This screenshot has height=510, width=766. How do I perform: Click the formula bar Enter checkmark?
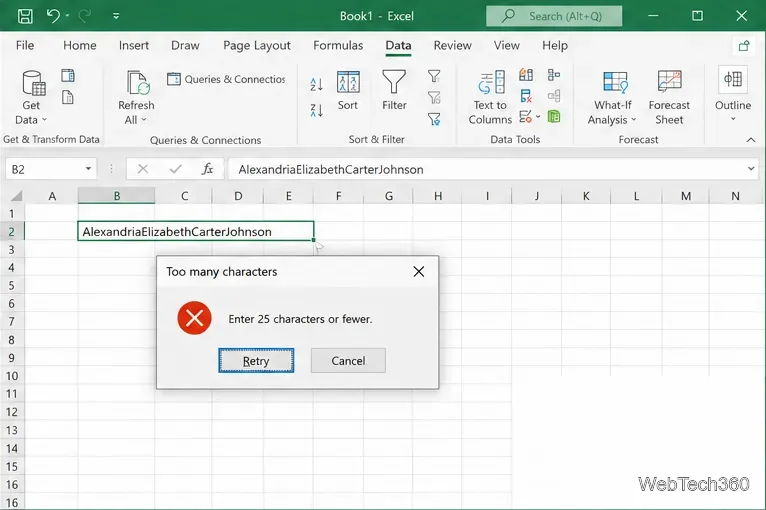175,170
